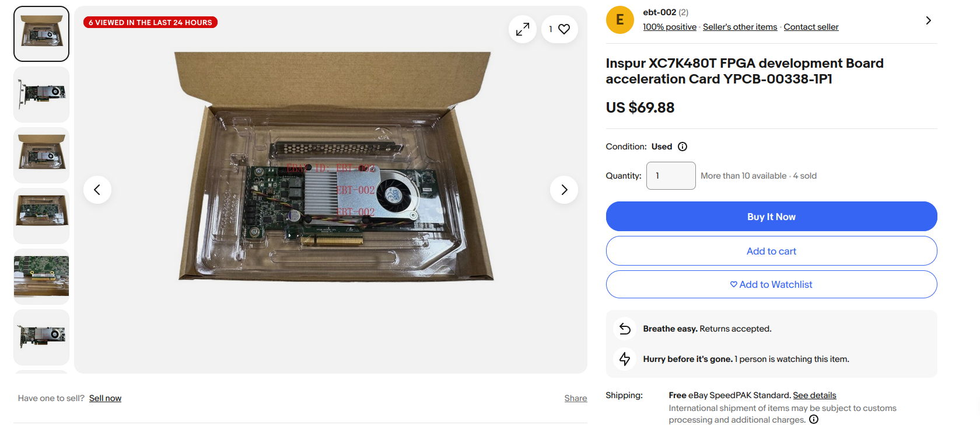Select the next image arrow
The width and height of the screenshot is (980, 425).
pyautogui.click(x=563, y=189)
